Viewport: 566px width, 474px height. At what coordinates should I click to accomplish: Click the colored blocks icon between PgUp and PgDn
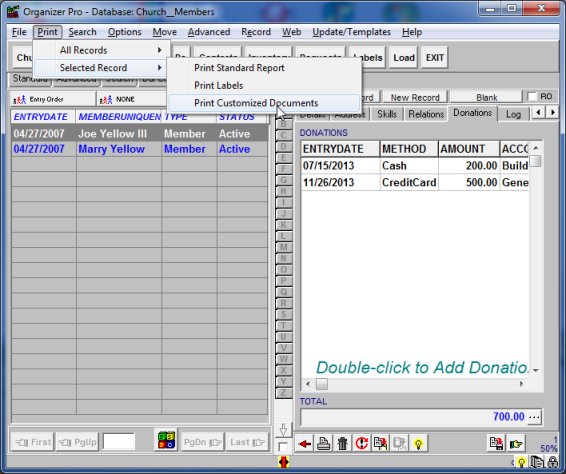tap(166, 440)
